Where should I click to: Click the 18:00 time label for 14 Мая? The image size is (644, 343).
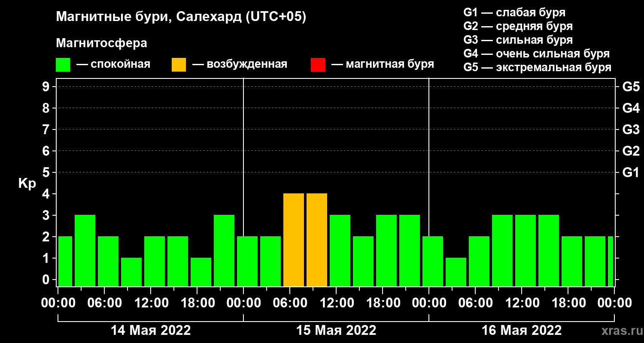coord(197,303)
